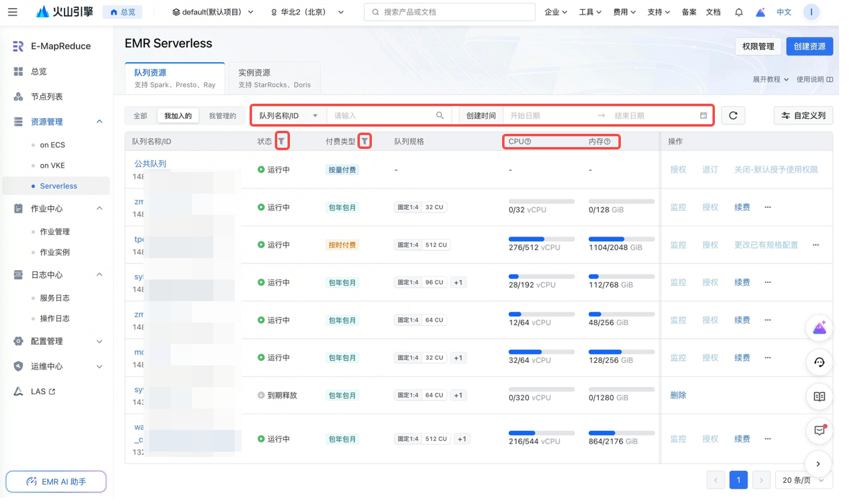
Task: Select page 1 in the pagination
Action: click(x=738, y=480)
